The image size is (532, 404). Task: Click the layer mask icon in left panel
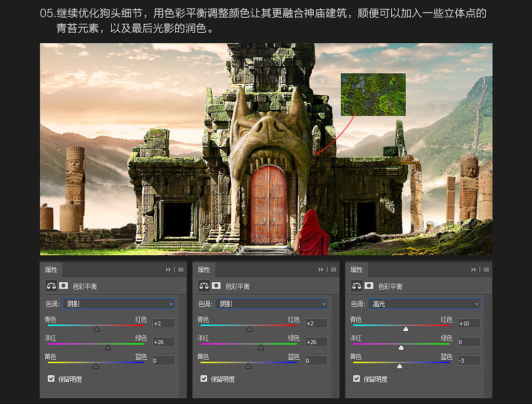[63, 286]
